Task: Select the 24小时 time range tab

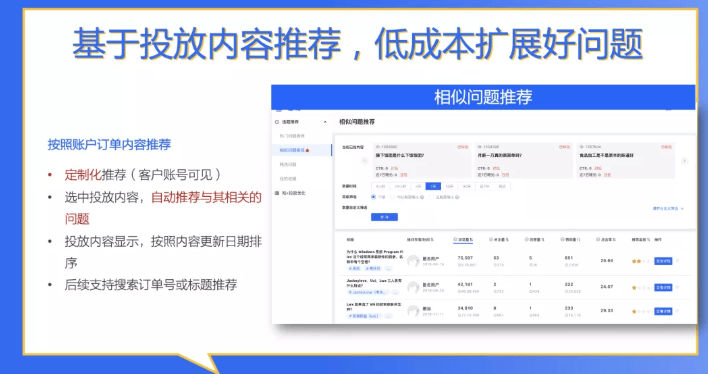Action: click(x=401, y=186)
